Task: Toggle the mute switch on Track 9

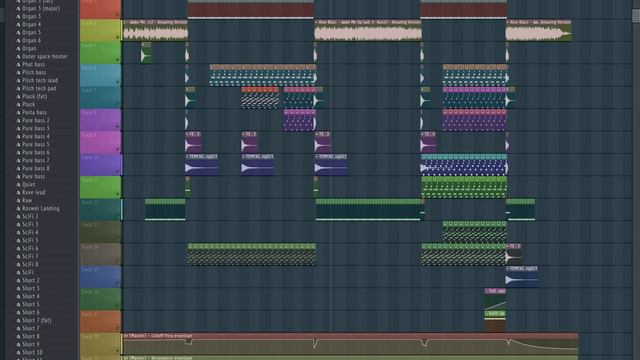Action: (118, 150)
